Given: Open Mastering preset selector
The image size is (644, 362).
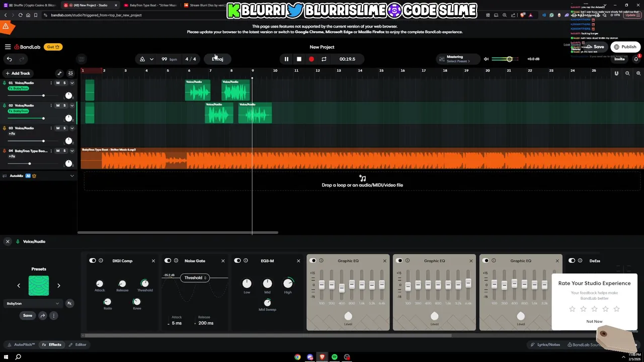Looking at the screenshot, I should point(458,59).
